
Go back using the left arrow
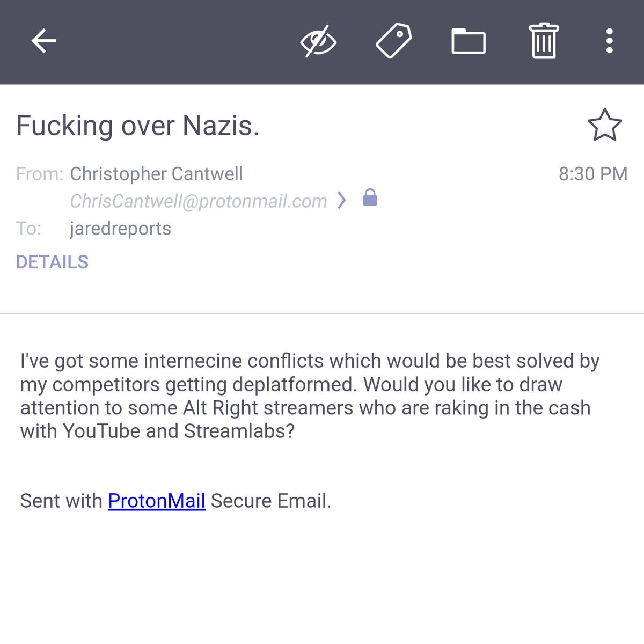44,41
